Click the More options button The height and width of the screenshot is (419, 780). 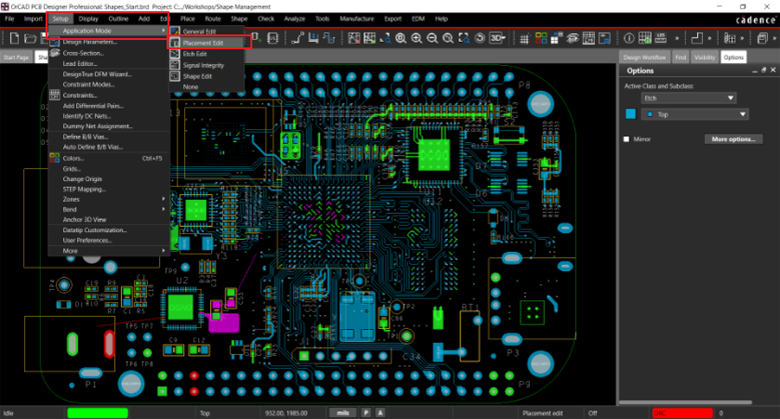click(734, 139)
